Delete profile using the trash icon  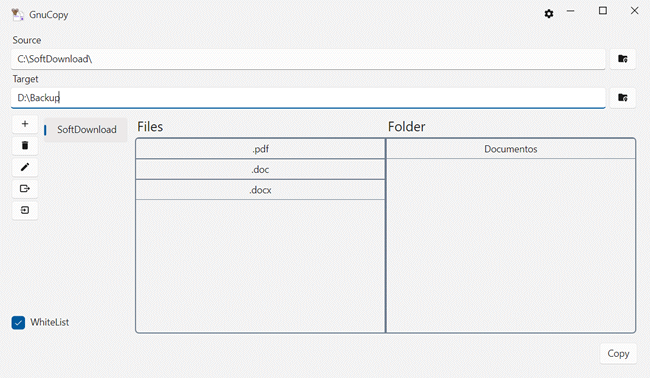pos(25,145)
